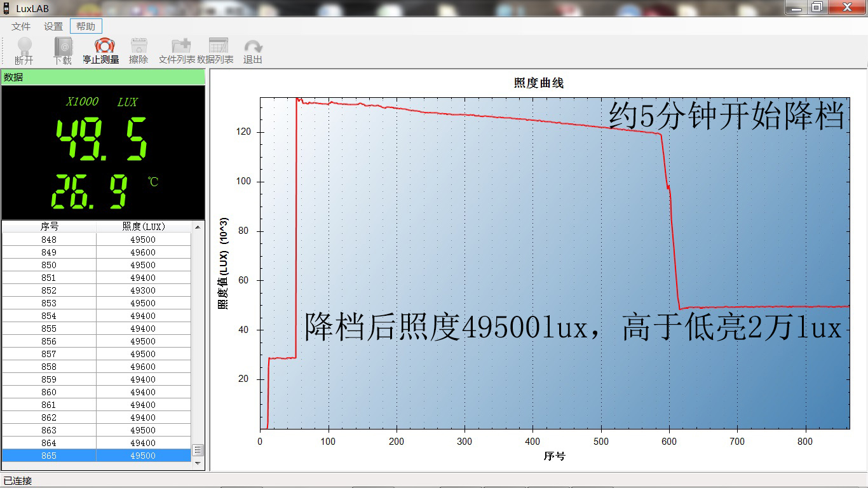Select row 854 in the data table
This screenshot has width=868, height=488.
tap(97, 316)
